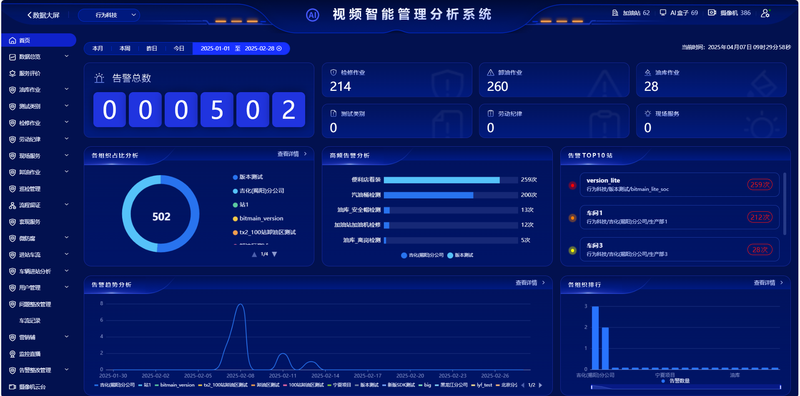Select the 本周 time filter tab
This screenshot has height=396, width=800.
click(x=125, y=48)
